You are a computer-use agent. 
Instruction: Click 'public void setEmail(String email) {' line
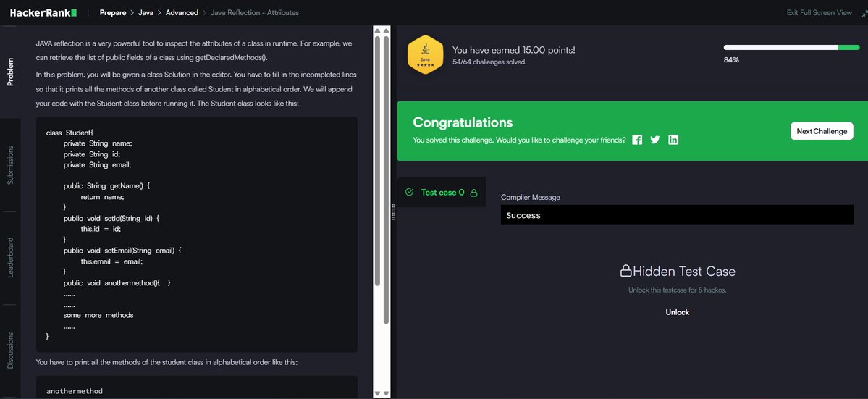tap(122, 251)
